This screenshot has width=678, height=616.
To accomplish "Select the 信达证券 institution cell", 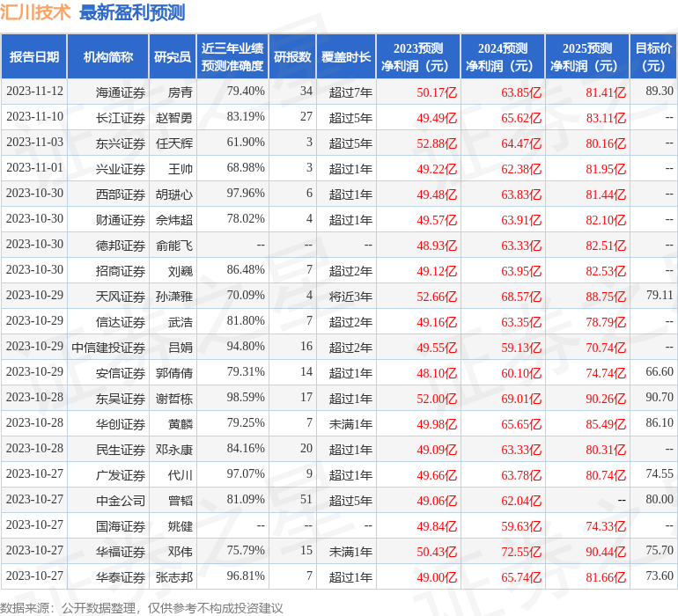I will coord(121,321).
